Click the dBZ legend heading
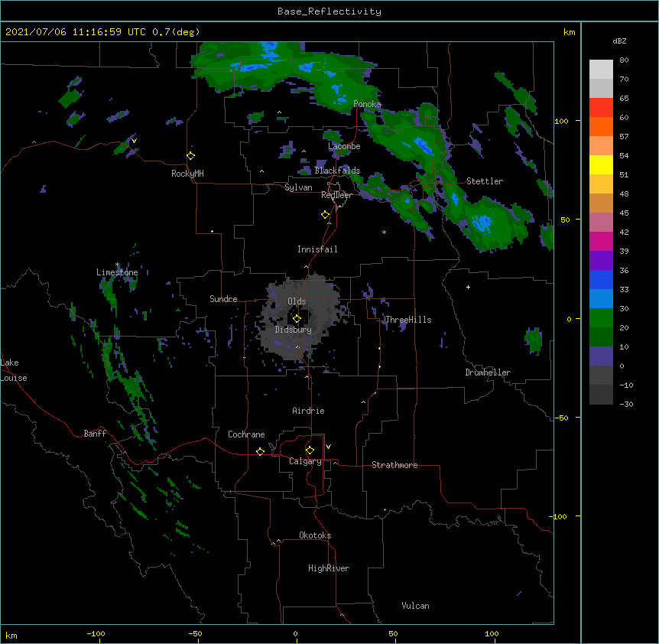The image size is (659, 644). coord(619,41)
